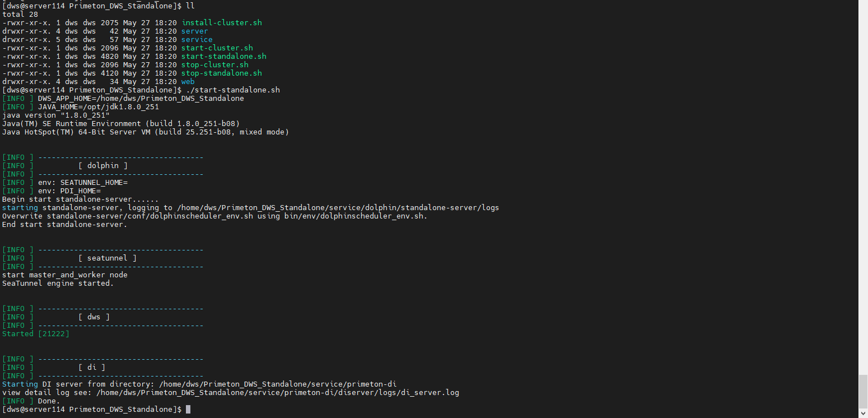Click the vertical scrollbar thumb
The height and width of the screenshot is (418, 868).
[x=862, y=396]
